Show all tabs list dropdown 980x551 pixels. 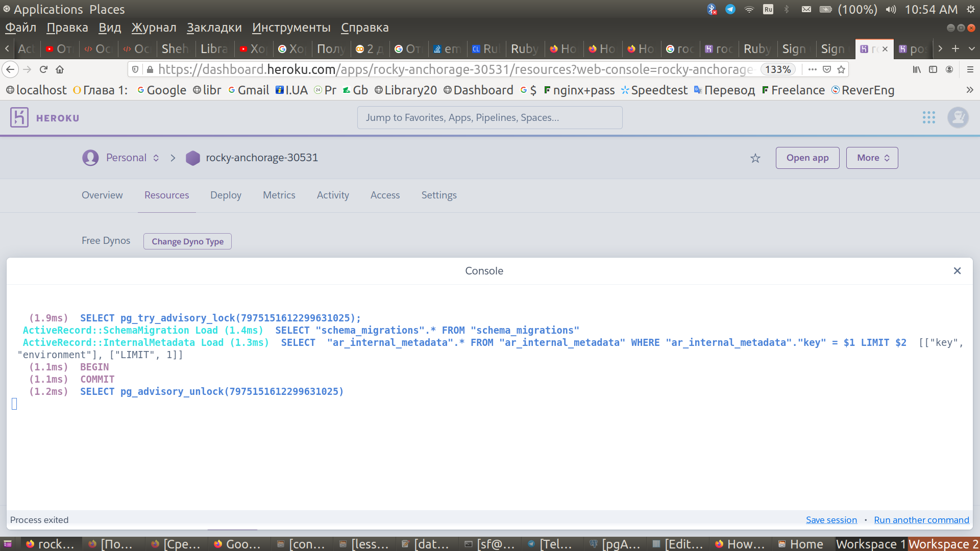coord(972,48)
